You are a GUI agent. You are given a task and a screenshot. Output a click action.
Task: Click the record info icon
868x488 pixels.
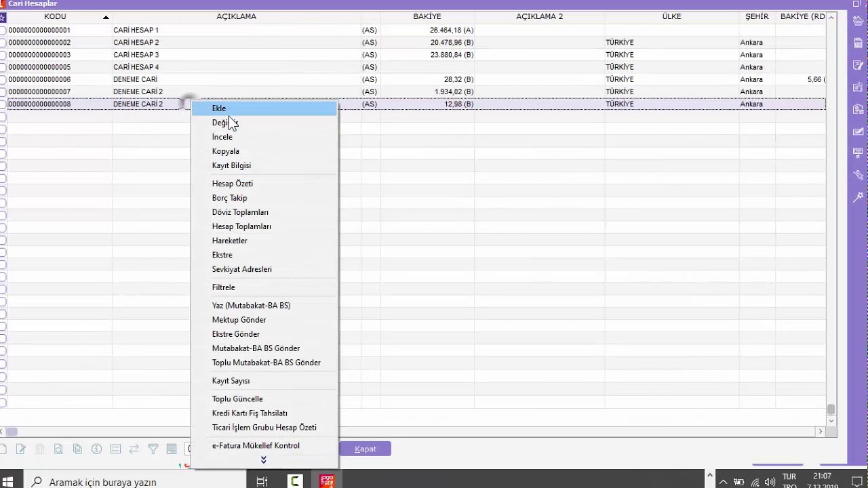click(96, 449)
